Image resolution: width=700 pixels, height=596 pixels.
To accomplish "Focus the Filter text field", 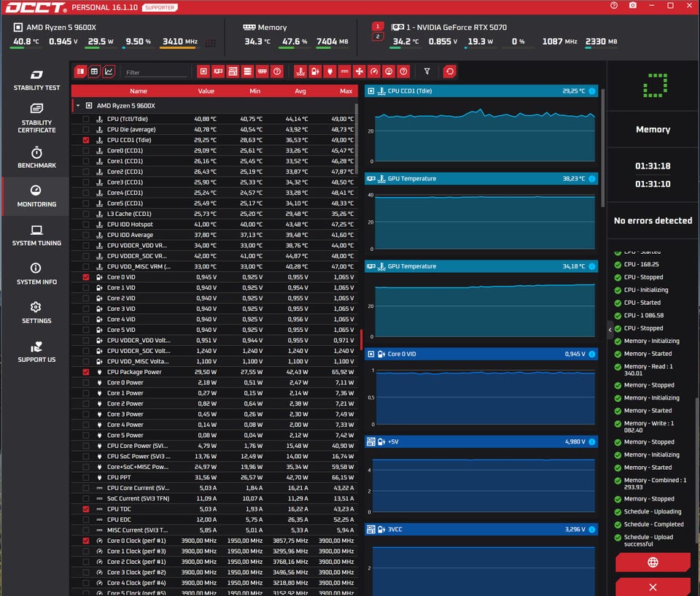I will [x=155, y=72].
